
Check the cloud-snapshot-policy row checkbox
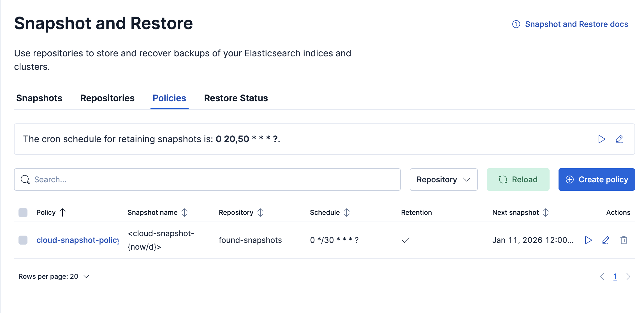23,240
